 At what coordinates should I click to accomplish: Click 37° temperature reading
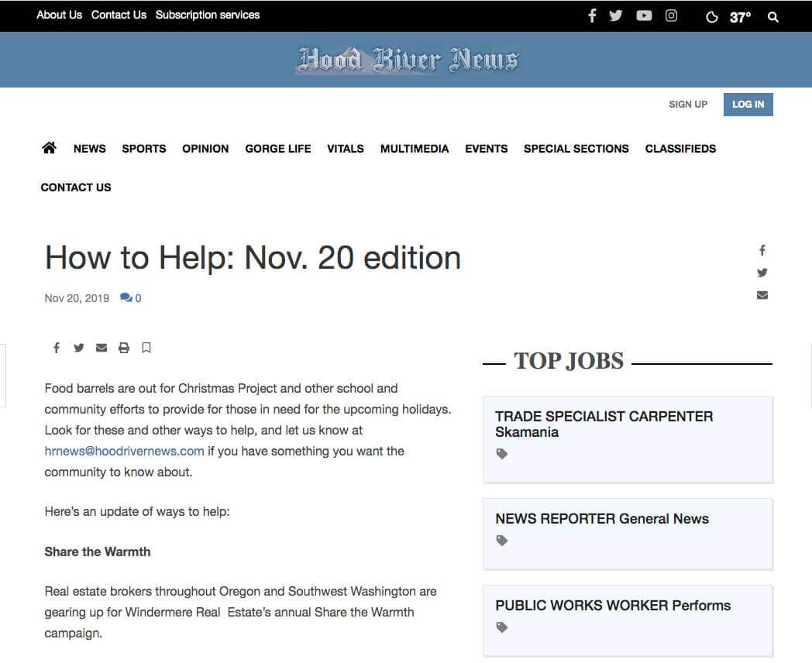tap(740, 17)
